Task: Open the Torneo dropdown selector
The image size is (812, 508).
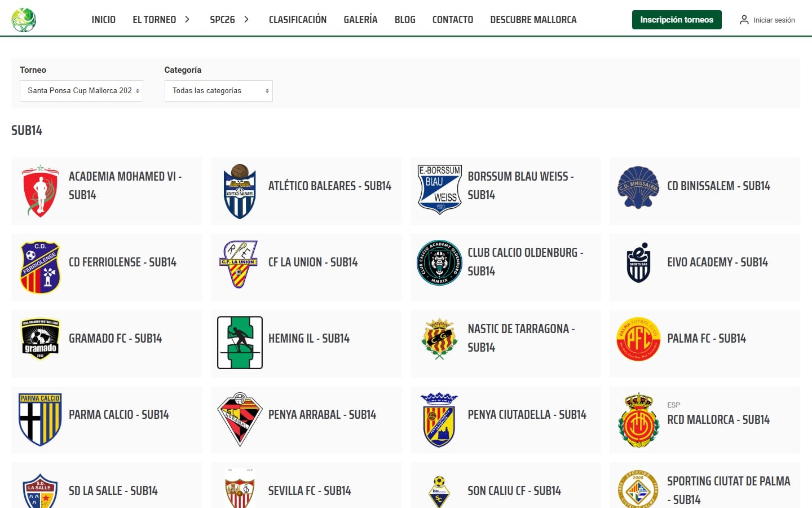Action: pyautogui.click(x=81, y=91)
